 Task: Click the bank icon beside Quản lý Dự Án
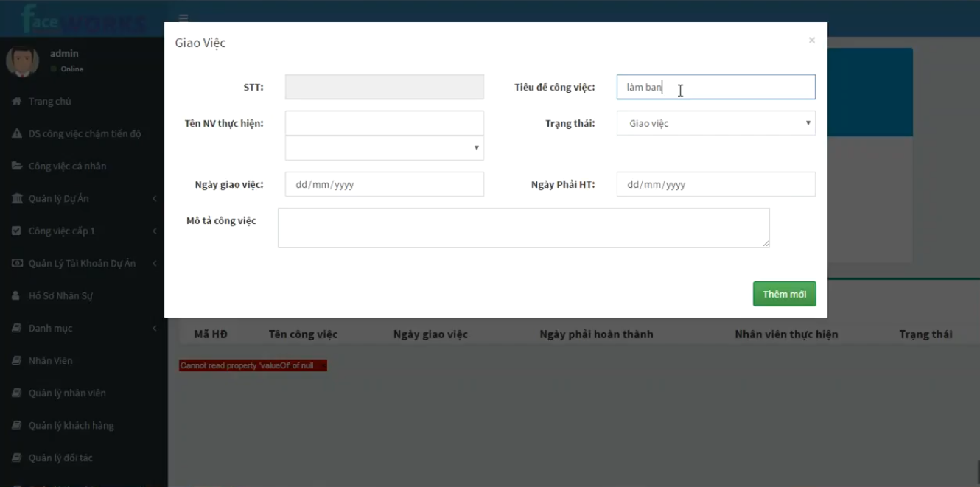click(x=16, y=199)
